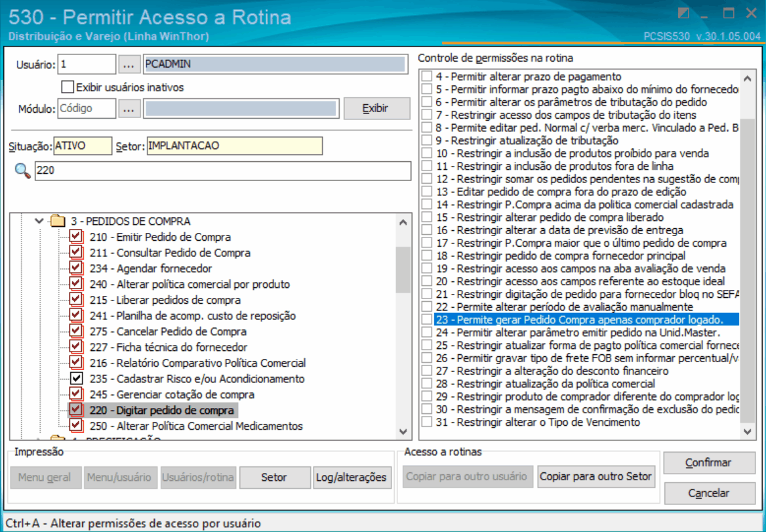Screen dimensions: 766x532
Task: Select 216 - Relatório Comparativo Política Comercial
Action: (x=197, y=363)
